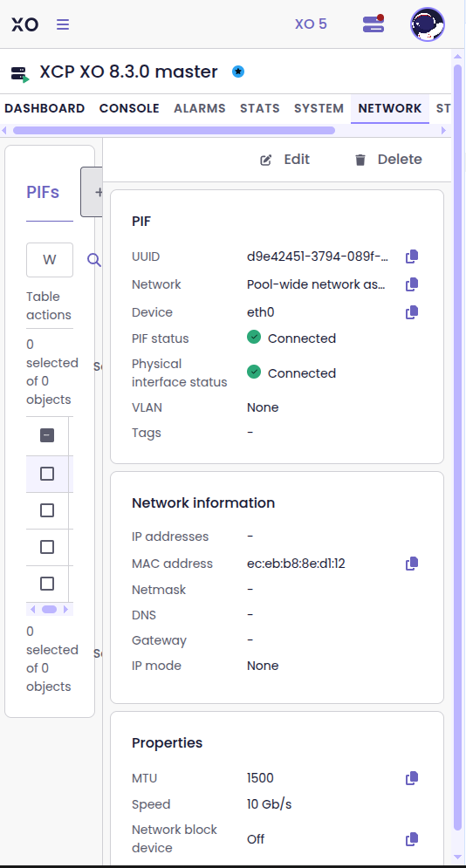The width and height of the screenshot is (466, 868).
Task: Click the left arrow of the PIFs table scrollbar
Action: (x=32, y=610)
